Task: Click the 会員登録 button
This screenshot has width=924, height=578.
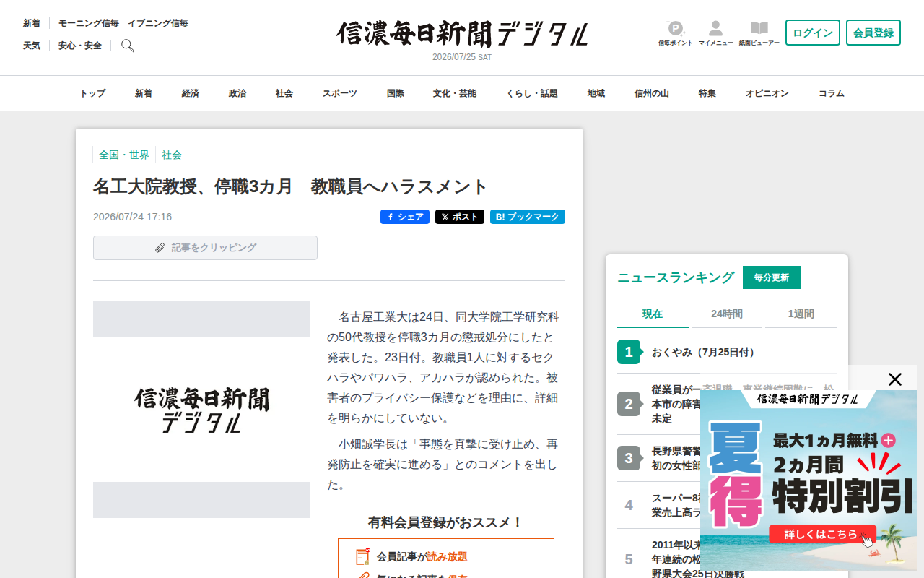Action: 873,33
